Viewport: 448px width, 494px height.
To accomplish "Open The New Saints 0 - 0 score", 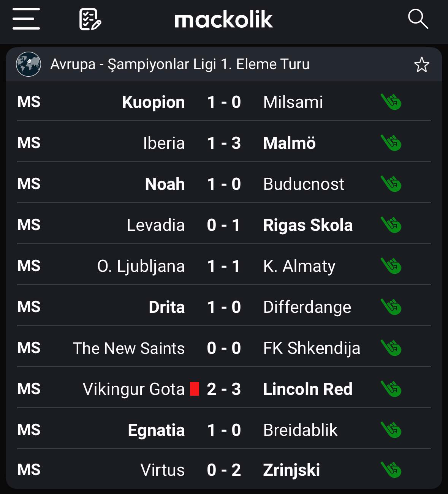I will [224, 348].
